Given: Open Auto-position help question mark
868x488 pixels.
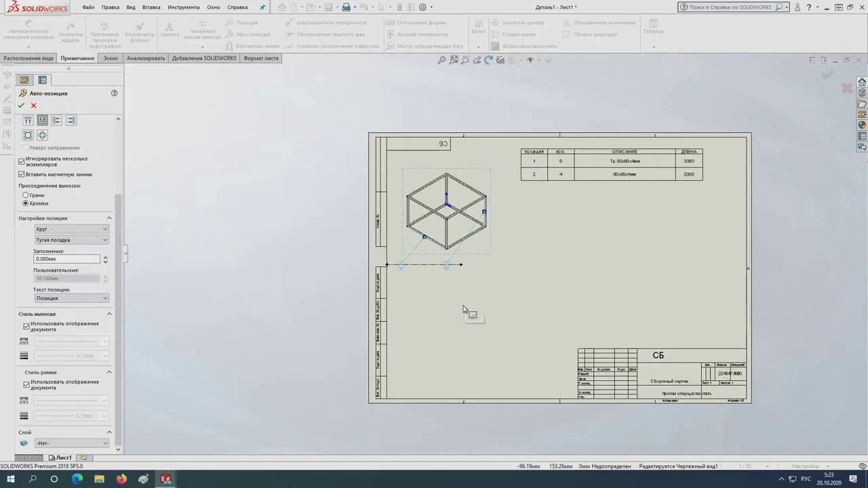Looking at the screenshot, I should coord(114,93).
